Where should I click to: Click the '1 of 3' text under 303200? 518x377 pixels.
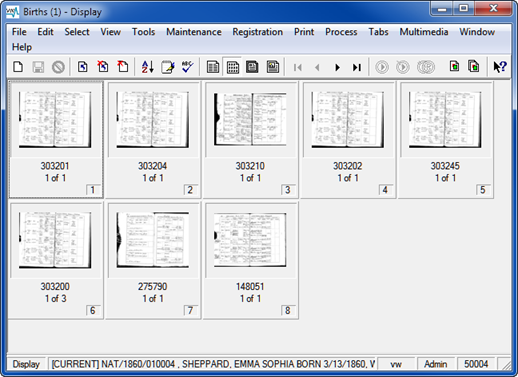pos(56,298)
